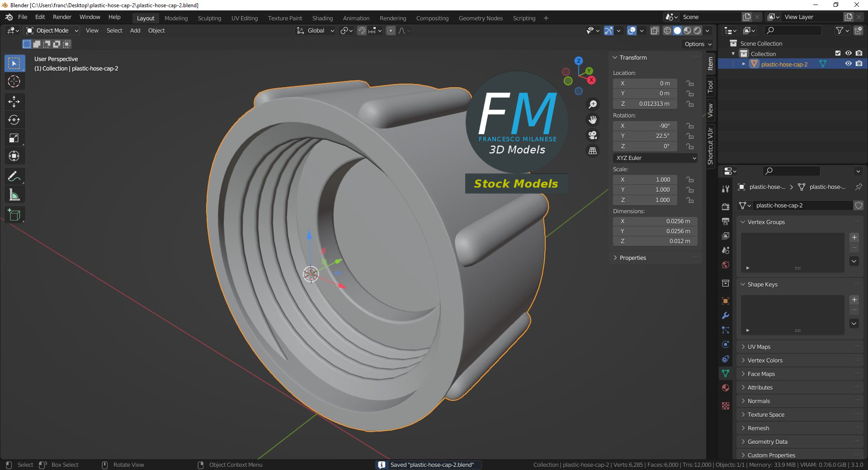Activate the Select Box tool

click(x=14, y=63)
